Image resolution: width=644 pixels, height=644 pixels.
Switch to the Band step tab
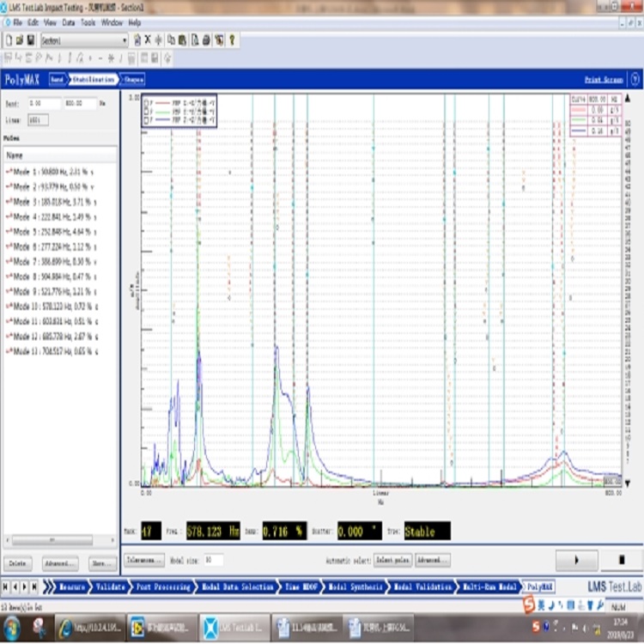[x=57, y=79]
